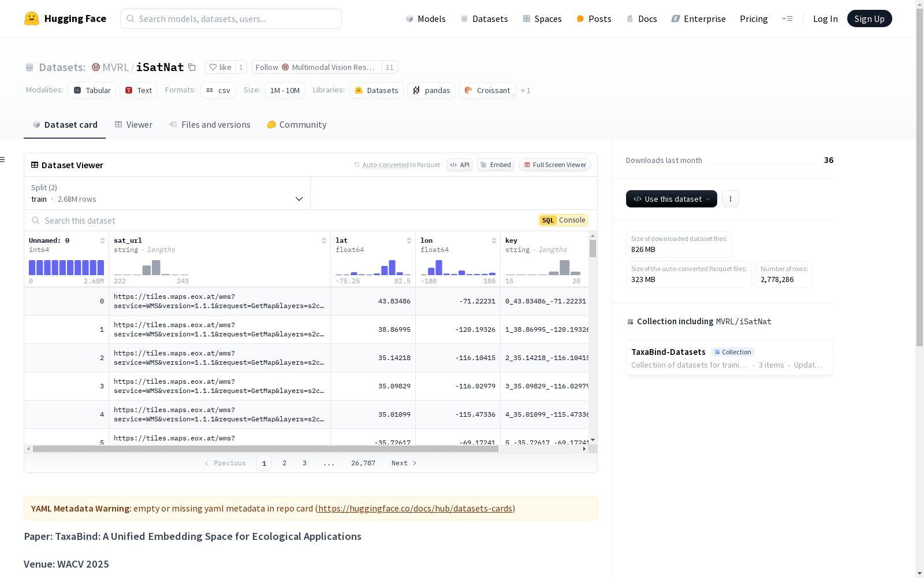
Task: Click the Sign Up button
Action: 870,18
